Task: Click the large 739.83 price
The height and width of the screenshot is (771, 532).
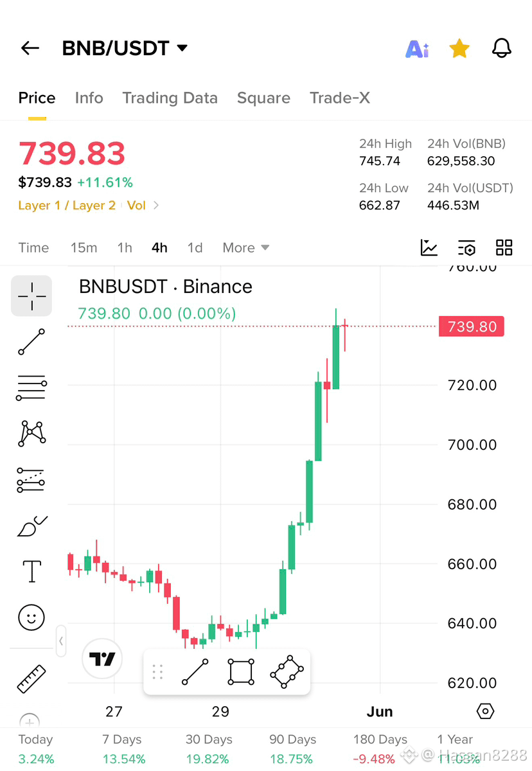Action: coord(72,154)
